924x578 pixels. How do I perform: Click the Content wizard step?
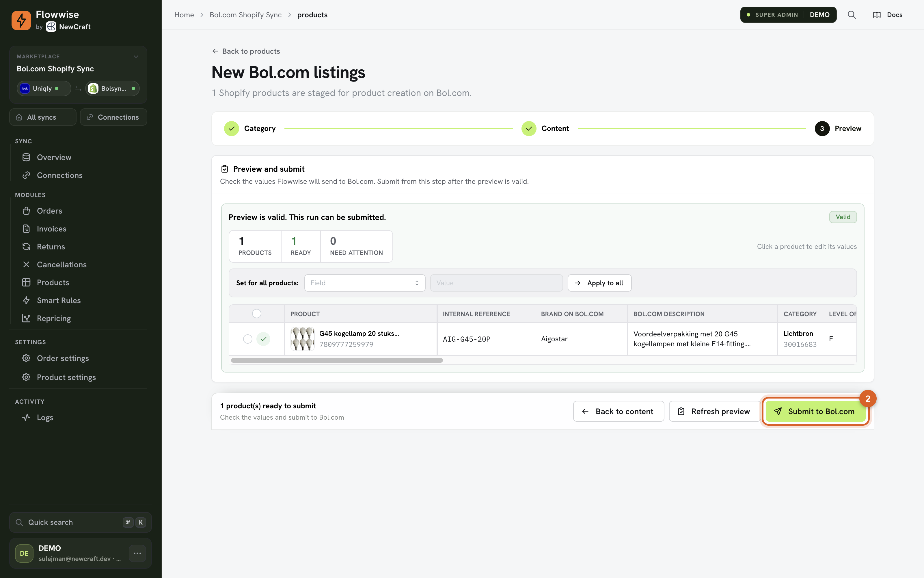545,128
